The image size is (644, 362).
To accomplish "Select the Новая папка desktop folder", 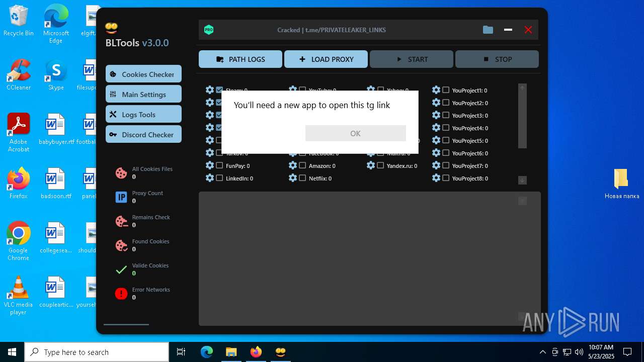I will pos(622,184).
